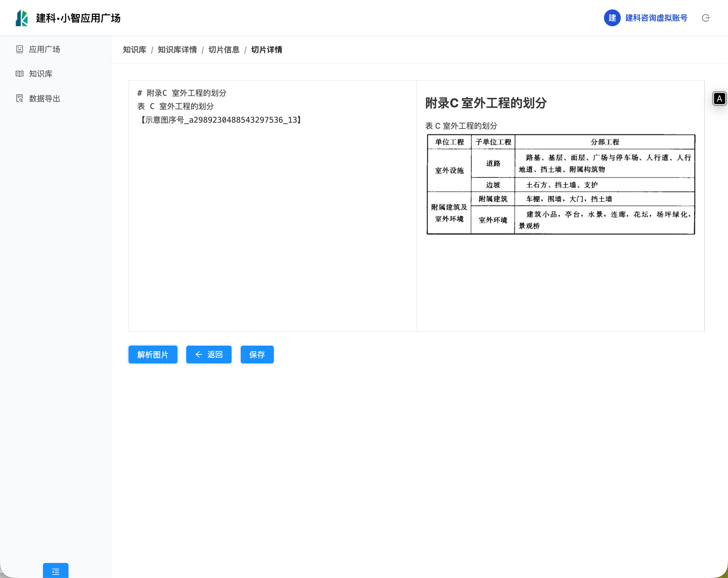Click the 返回 back button
Image resolution: width=728 pixels, height=578 pixels.
pos(209,354)
